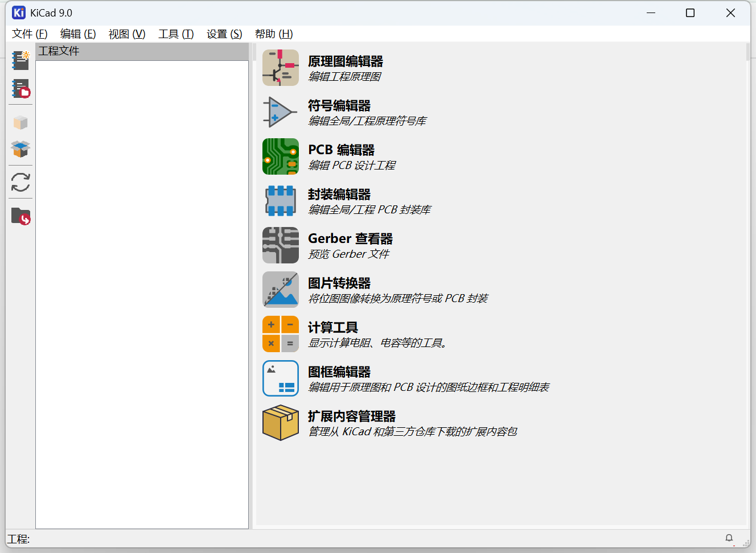This screenshot has width=756, height=553.
Task: Click the 工程文件 panel header
Action: coord(142,51)
